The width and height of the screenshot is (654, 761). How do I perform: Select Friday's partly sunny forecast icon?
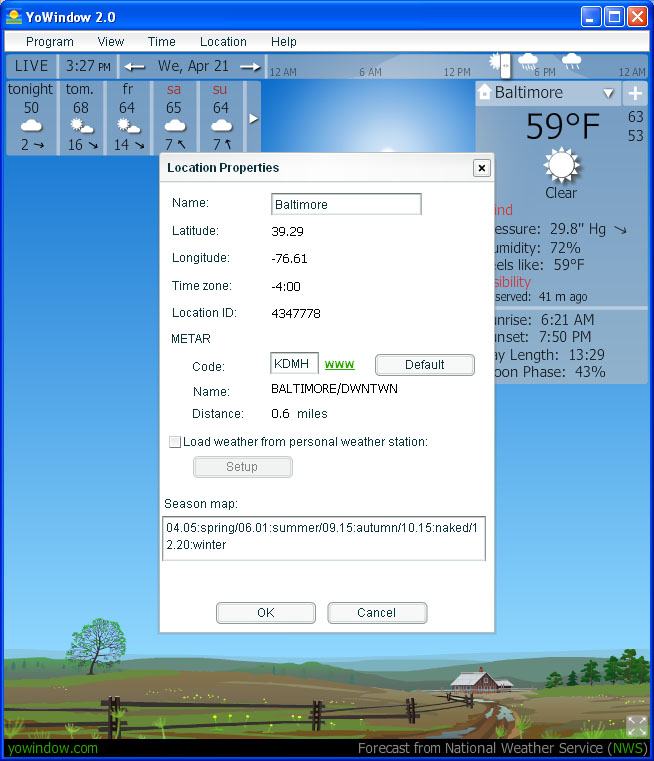128,126
